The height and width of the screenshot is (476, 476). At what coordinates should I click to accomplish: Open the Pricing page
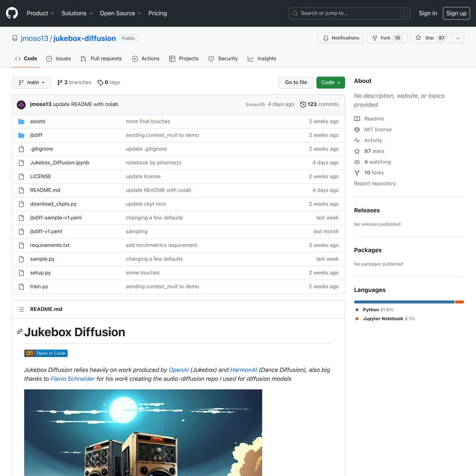click(158, 13)
